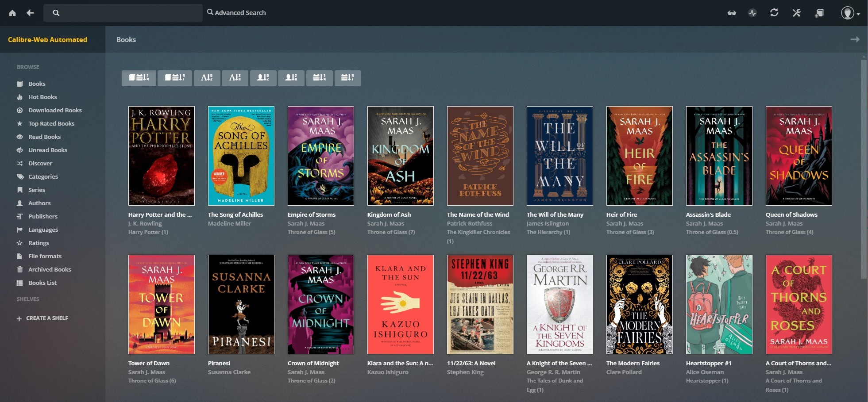The image size is (868, 402).
Task: Sort books by author A to Z
Action: tap(263, 78)
